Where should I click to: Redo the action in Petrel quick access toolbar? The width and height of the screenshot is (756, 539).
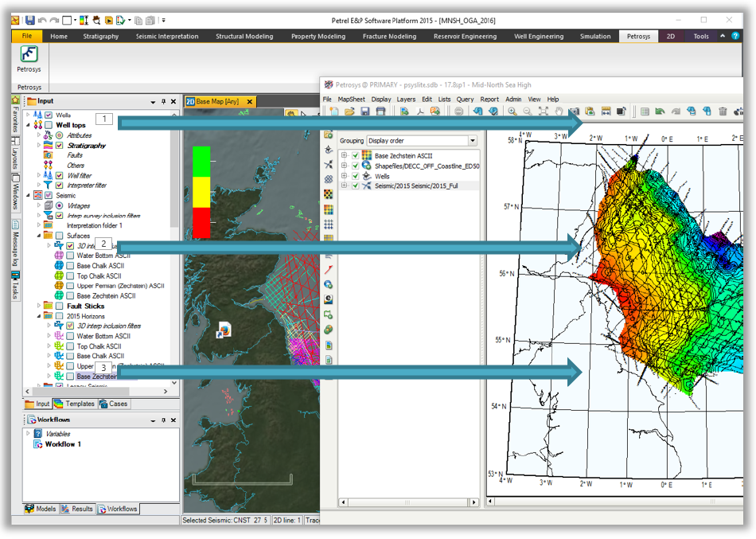click(54, 20)
